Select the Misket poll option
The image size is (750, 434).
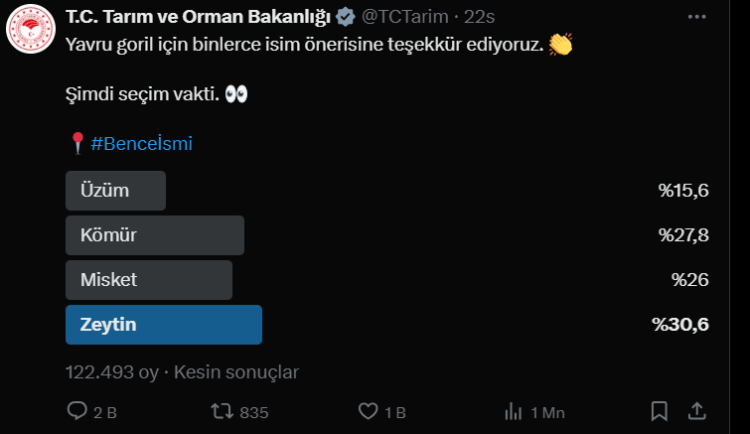(148, 280)
